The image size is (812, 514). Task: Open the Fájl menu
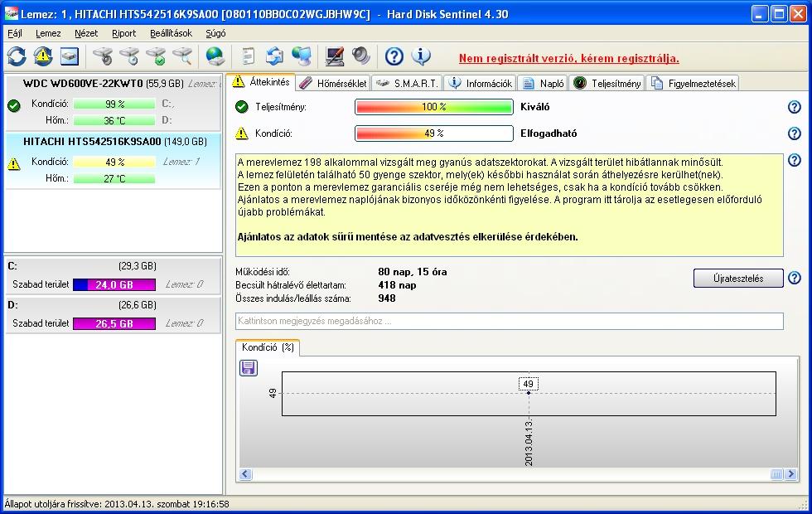[15, 33]
